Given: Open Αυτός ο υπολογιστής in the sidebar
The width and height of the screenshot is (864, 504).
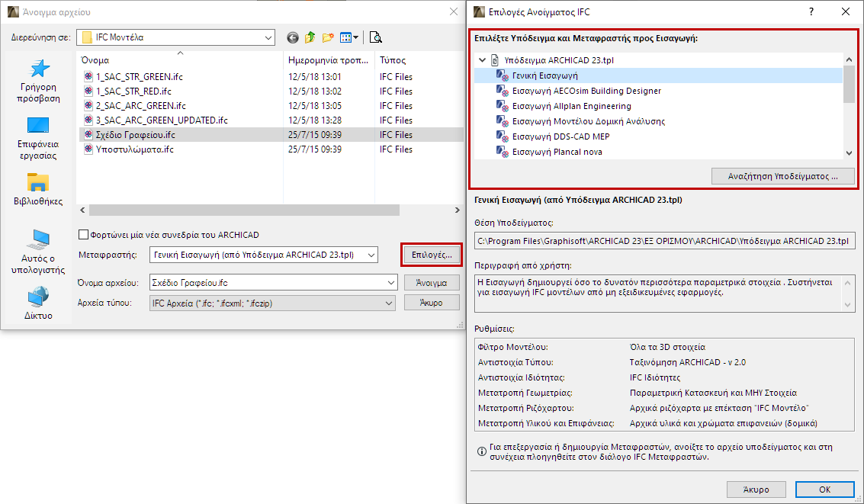Looking at the screenshot, I should (39, 252).
